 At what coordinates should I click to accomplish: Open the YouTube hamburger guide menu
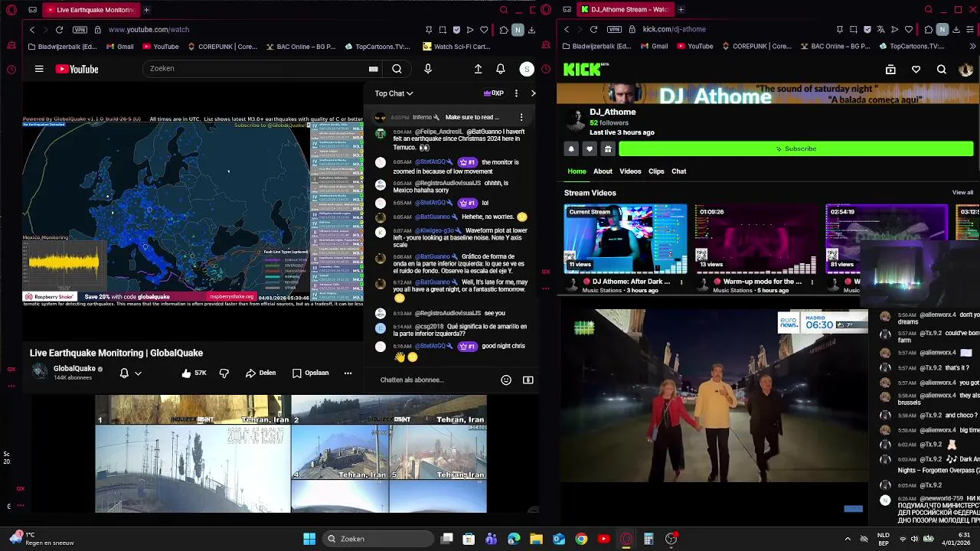pyautogui.click(x=39, y=69)
